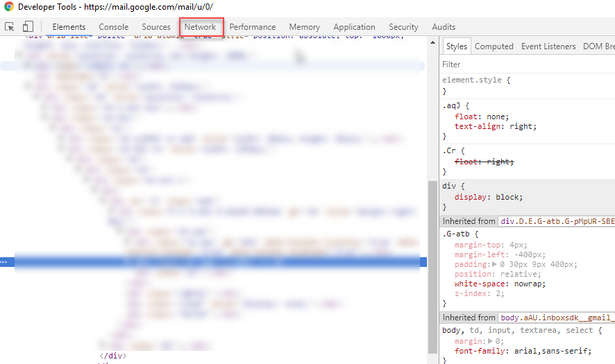Activate the inspect element picker icon
Screen dimensions: 615x364
pos(10,27)
